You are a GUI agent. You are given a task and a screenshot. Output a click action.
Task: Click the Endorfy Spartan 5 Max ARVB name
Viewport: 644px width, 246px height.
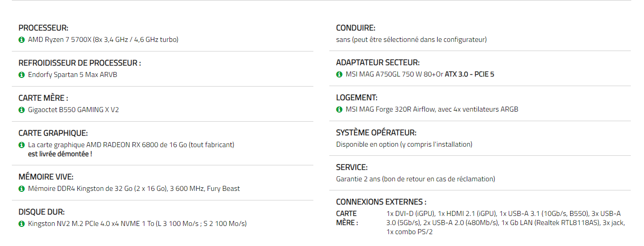coord(72,75)
